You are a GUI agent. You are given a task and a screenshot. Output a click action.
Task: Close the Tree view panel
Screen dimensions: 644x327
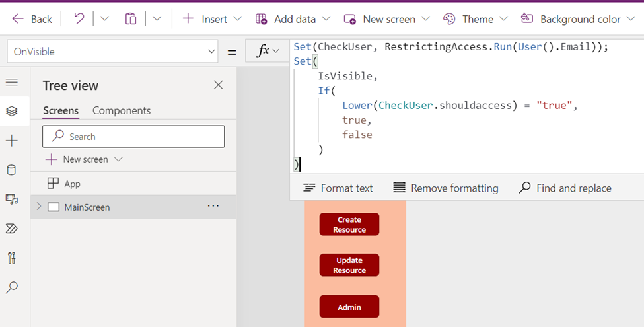pyautogui.click(x=219, y=85)
